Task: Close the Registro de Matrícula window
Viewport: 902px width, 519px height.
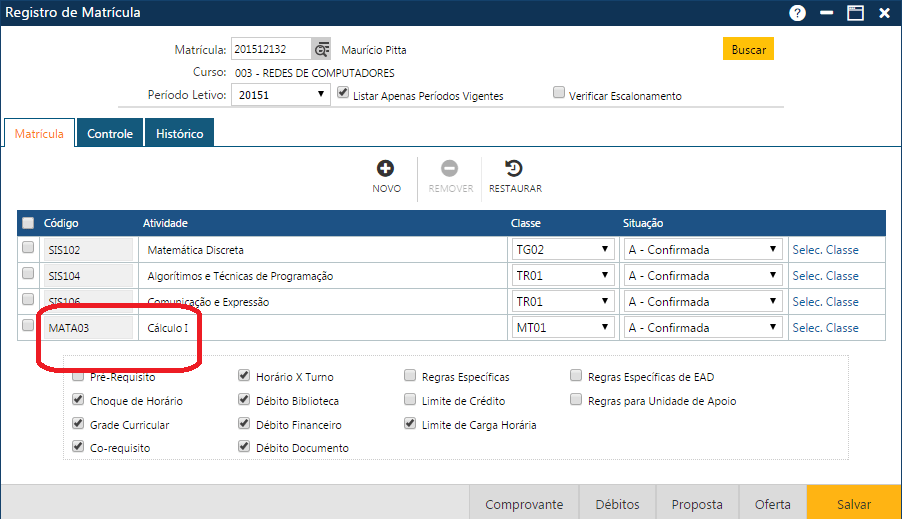Action: point(885,13)
